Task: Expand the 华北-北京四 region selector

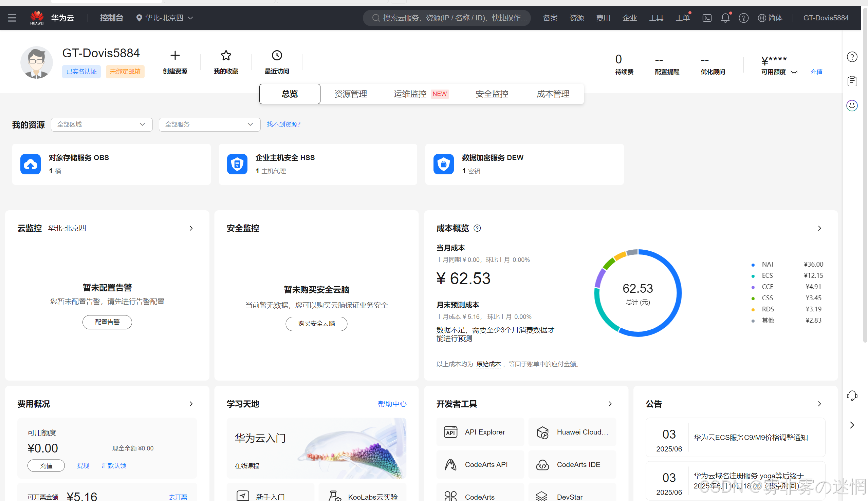Action: (165, 18)
